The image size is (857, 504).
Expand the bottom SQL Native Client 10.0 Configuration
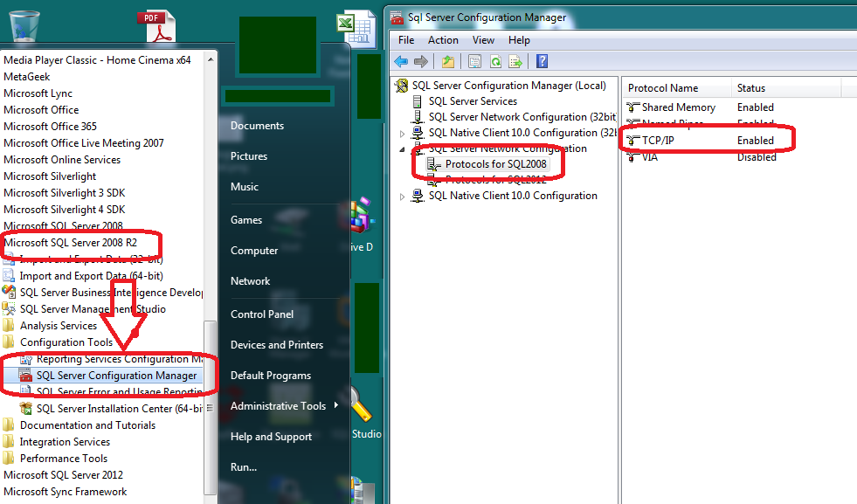tap(402, 197)
